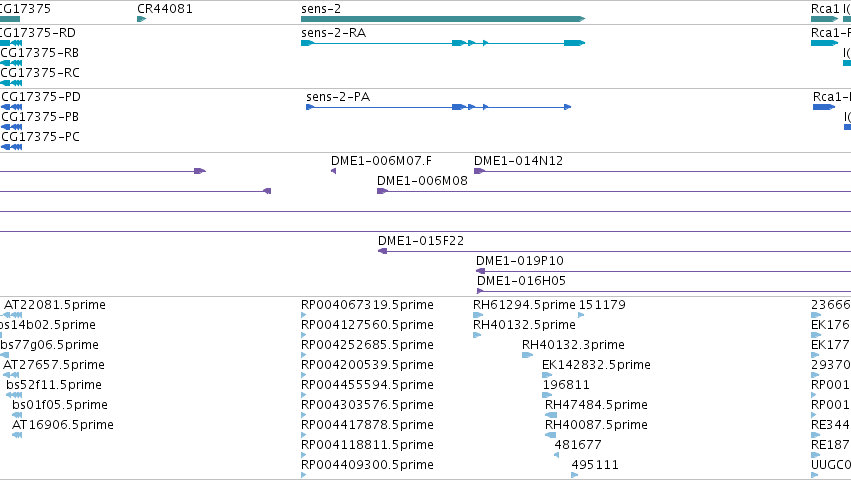Select the RH47484.5prime EST glyph
This screenshot has height=480, width=851.
pos(551,415)
